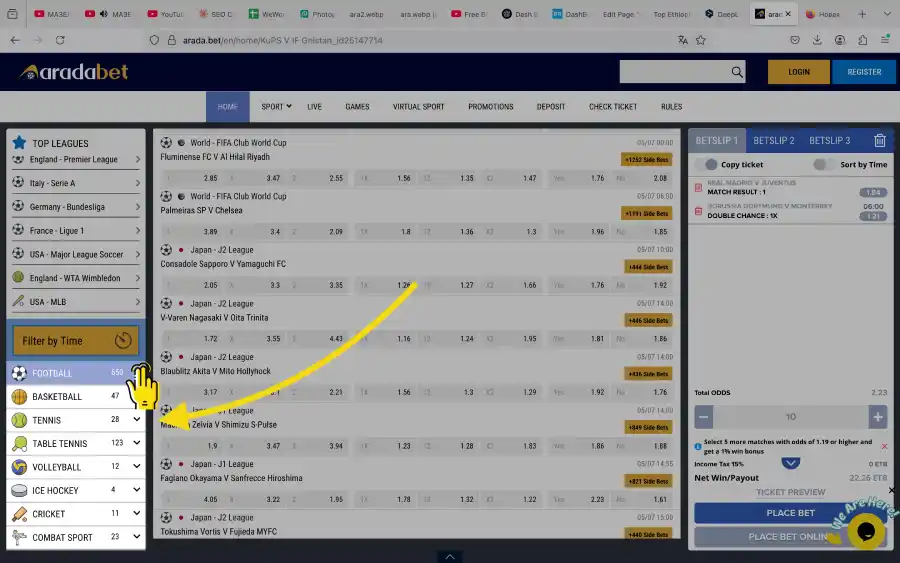
Task: Select the Volleyball icon
Action: pyautogui.click(x=19, y=467)
